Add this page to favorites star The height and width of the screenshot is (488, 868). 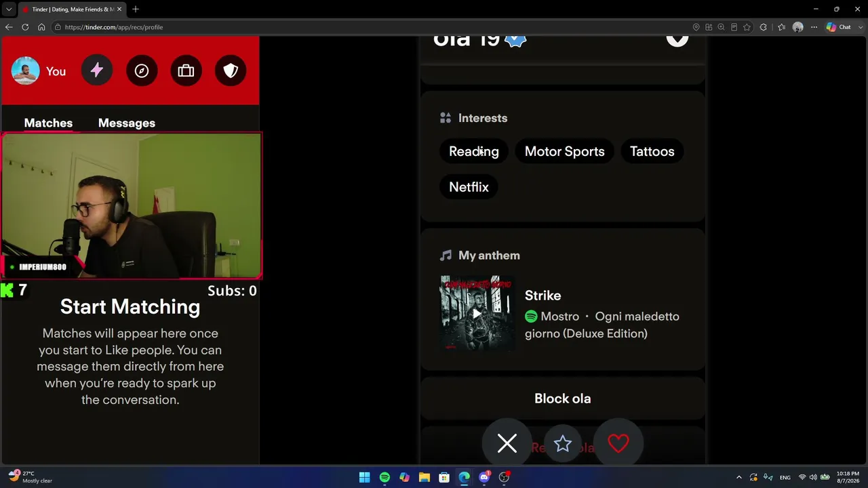(x=747, y=27)
